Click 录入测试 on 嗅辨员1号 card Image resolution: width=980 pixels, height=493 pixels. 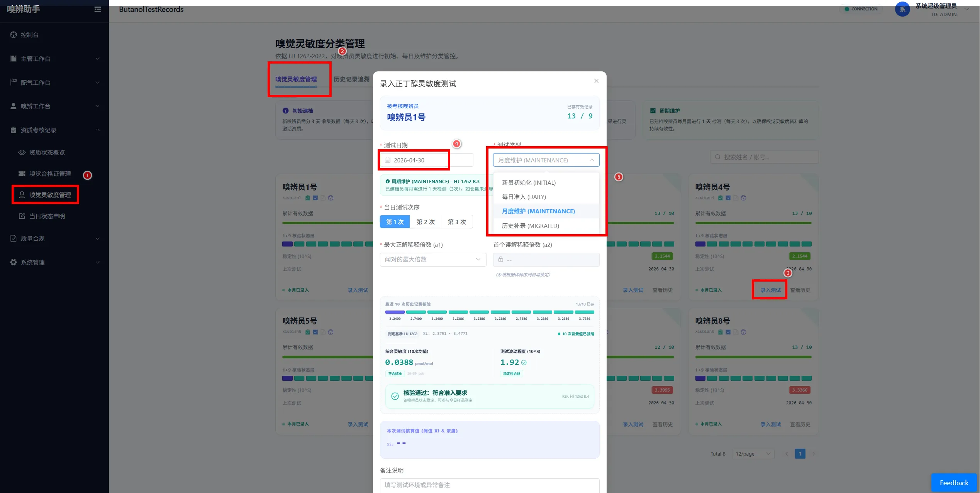[x=358, y=290]
